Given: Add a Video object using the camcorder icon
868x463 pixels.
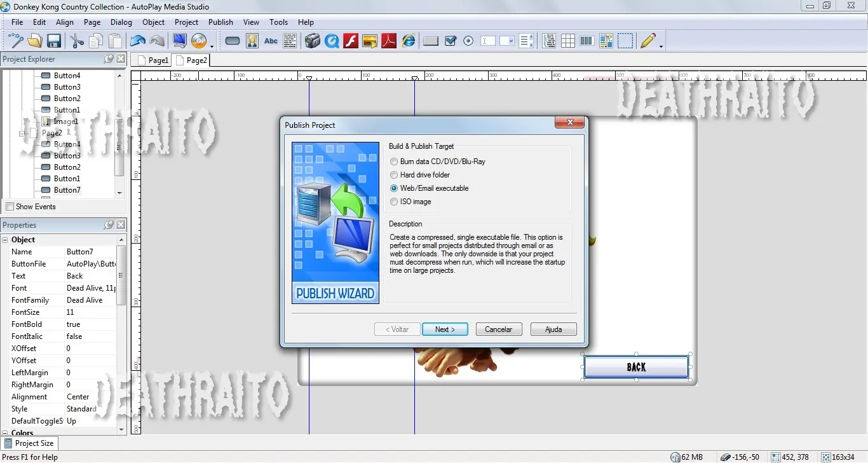Looking at the screenshot, I should click(312, 41).
